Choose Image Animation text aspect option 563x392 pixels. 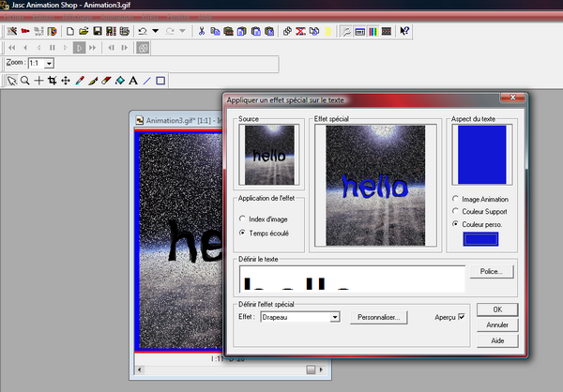[455, 199]
